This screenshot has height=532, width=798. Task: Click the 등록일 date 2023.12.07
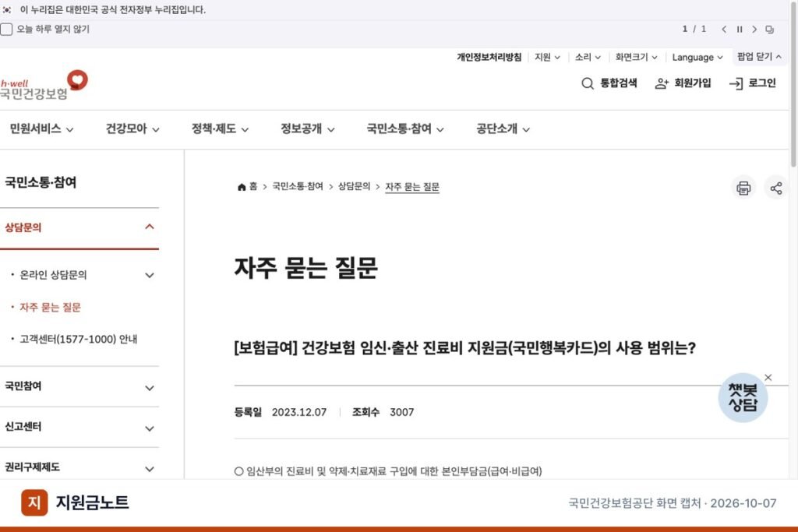tap(299, 412)
